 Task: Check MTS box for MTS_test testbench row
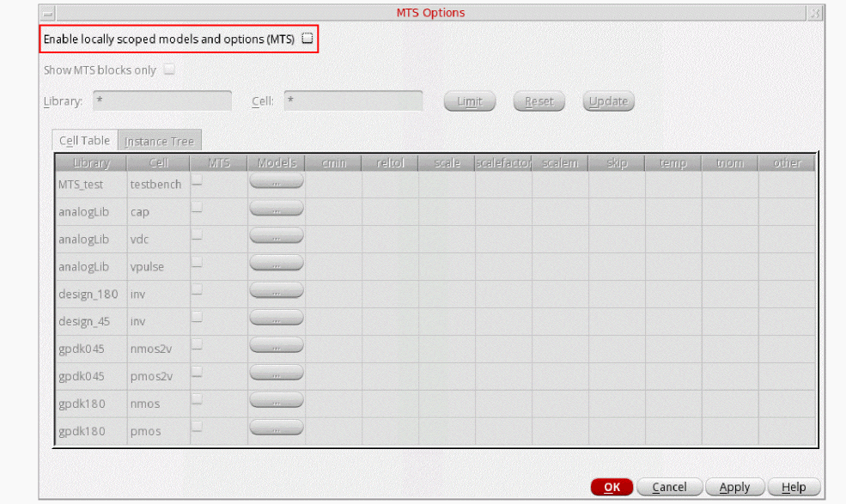point(197,180)
